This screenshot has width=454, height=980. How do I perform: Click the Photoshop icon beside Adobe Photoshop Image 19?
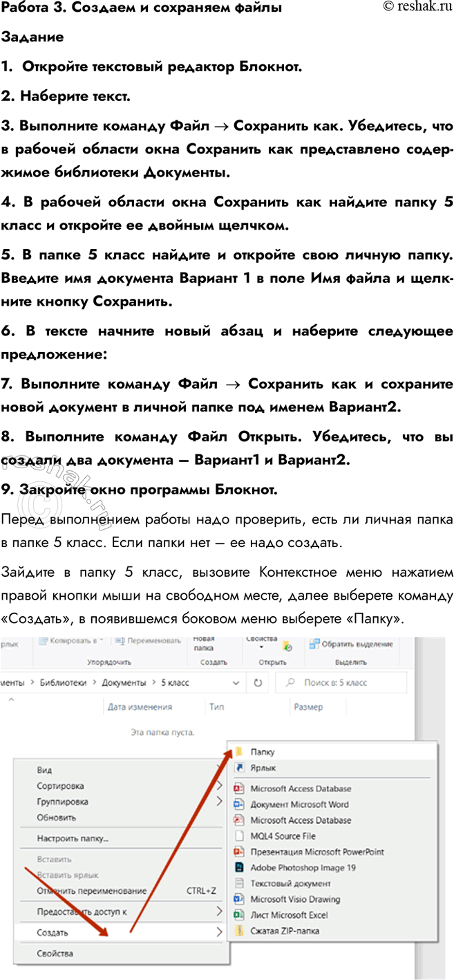239,867
